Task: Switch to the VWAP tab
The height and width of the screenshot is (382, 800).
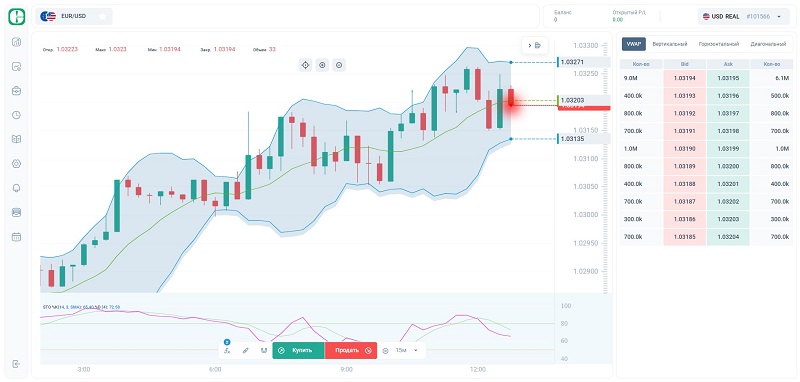Action: pos(634,44)
